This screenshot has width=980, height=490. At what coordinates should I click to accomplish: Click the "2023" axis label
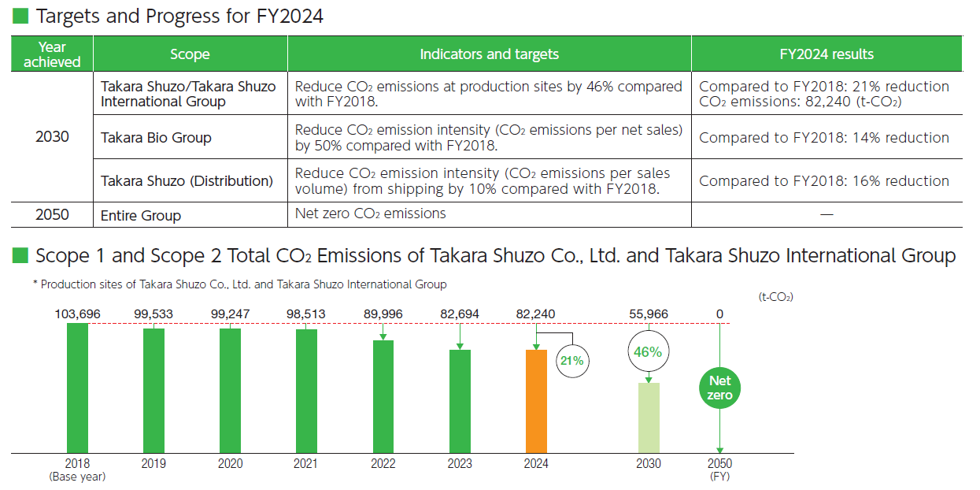tap(460, 464)
